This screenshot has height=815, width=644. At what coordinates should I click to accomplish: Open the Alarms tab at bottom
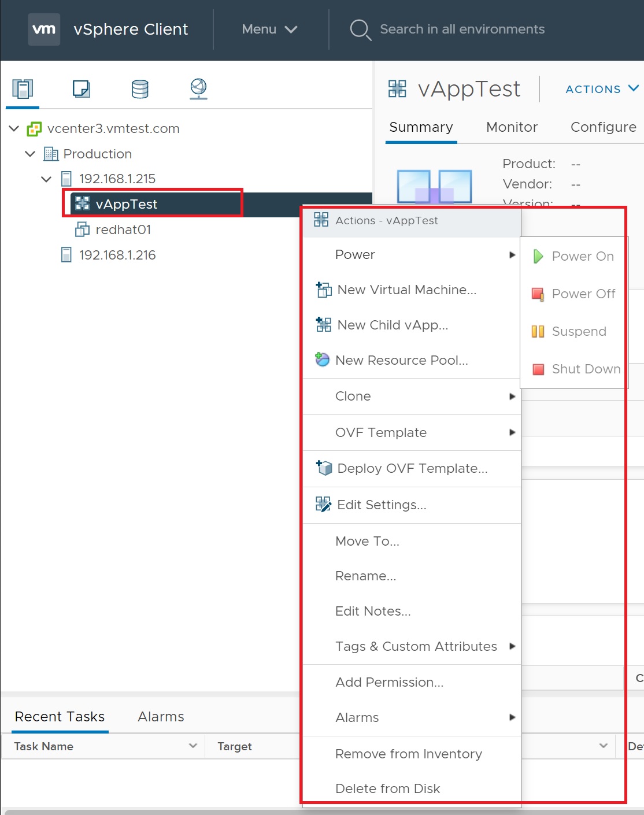point(161,717)
